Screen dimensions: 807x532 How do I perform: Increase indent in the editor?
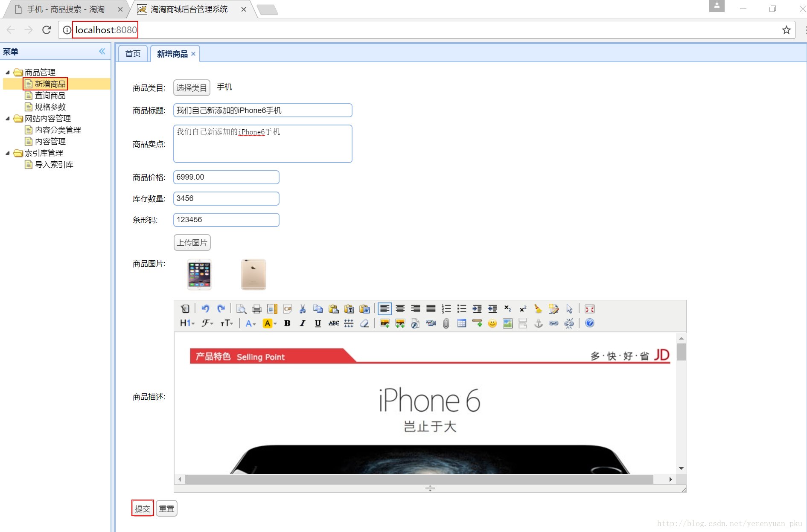coord(477,308)
